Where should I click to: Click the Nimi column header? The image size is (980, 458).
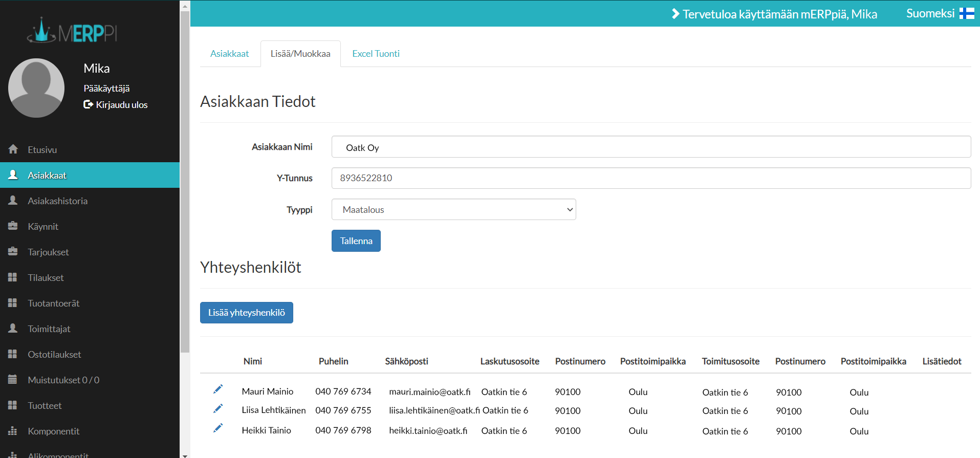pos(253,361)
